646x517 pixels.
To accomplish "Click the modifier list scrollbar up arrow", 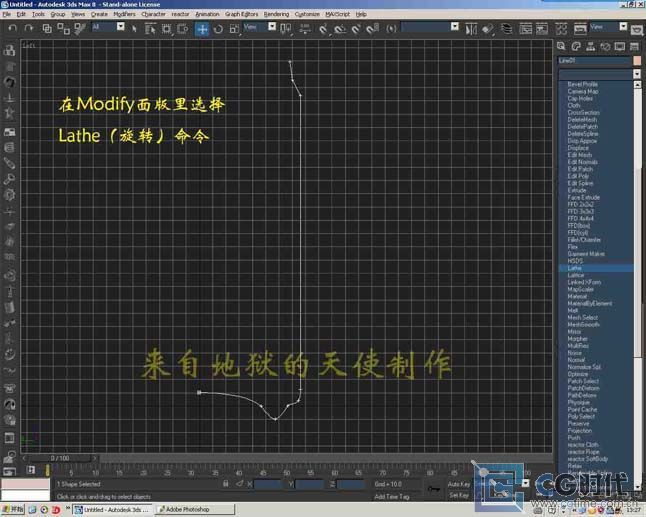I will tap(637, 84).
